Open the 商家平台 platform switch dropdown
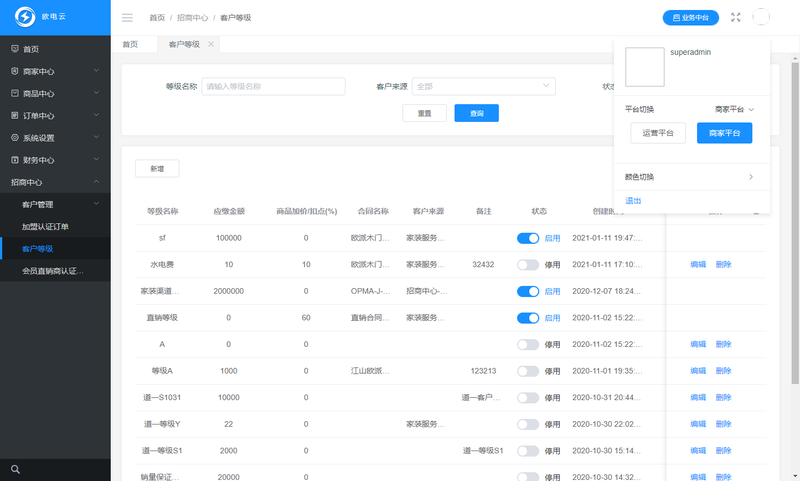This screenshot has width=800, height=481. pyautogui.click(x=734, y=109)
